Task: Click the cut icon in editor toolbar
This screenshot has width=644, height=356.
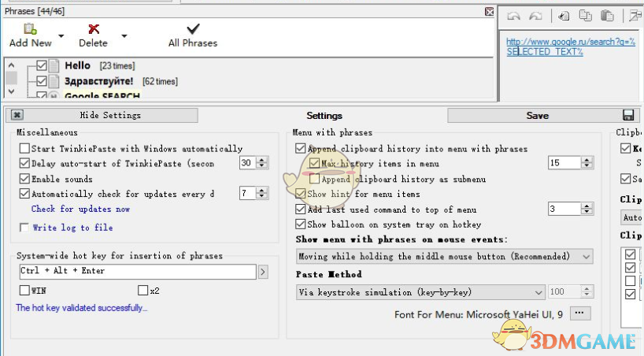Action: pyautogui.click(x=564, y=16)
